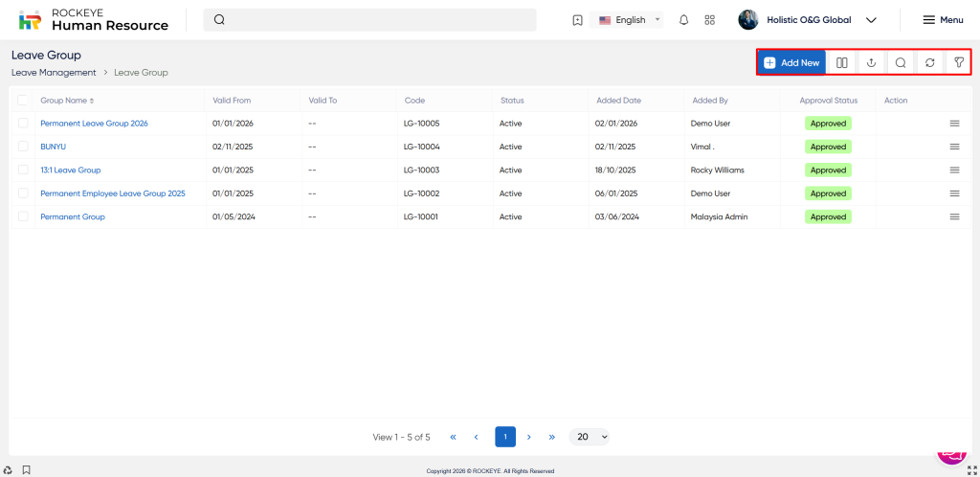Open the English language dropdown

click(x=630, y=20)
